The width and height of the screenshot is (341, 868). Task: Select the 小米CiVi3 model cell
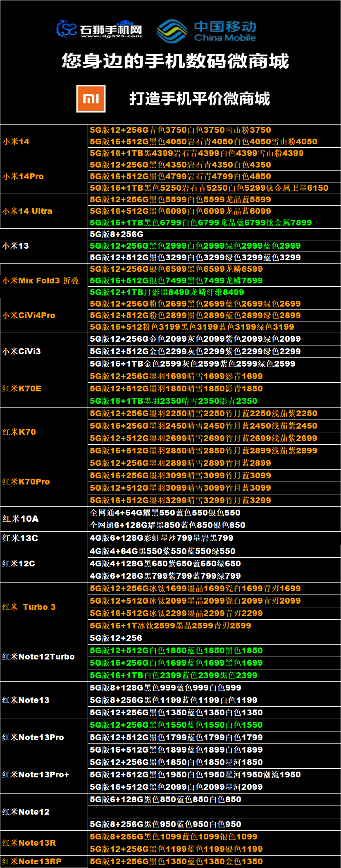click(44, 351)
